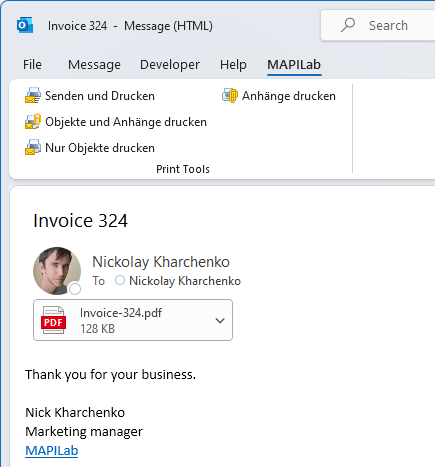The width and height of the screenshot is (435, 467).
Task: Click sender name Nickolay Kharchenko heading
Action: point(161,262)
